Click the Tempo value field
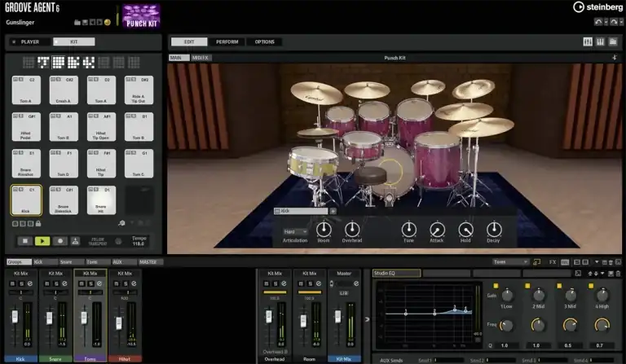626x364 pixels. (x=139, y=243)
